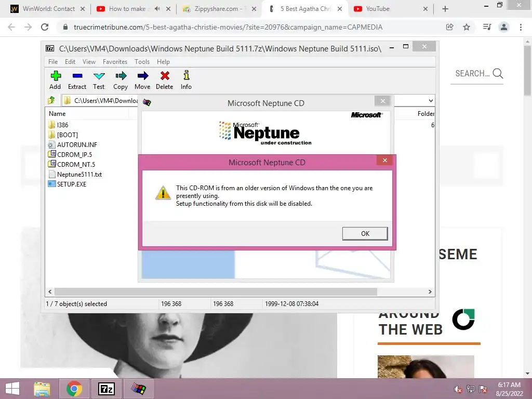The width and height of the screenshot is (532, 399).
Task: Click the left arrow of the horizontal scrollbar
Action: pos(50,292)
